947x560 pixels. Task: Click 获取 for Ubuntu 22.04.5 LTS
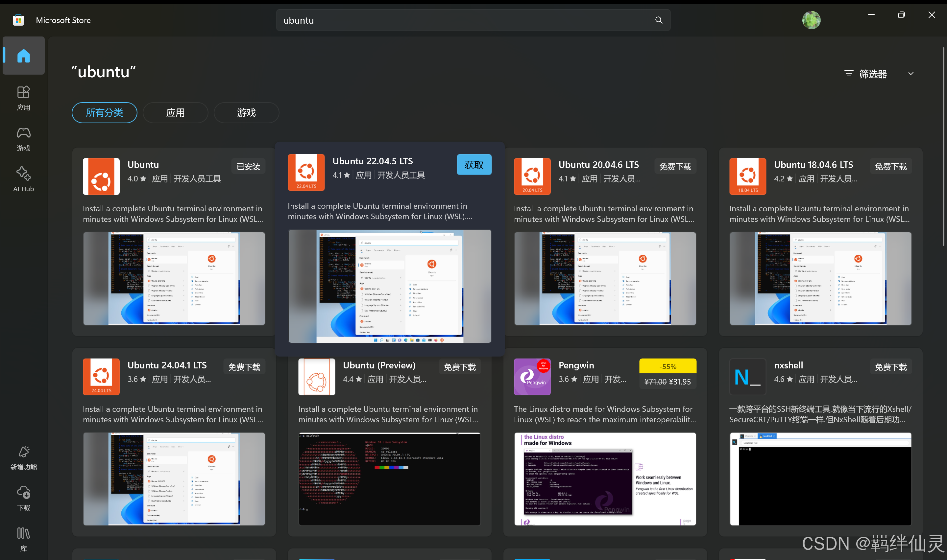(x=474, y=165)
